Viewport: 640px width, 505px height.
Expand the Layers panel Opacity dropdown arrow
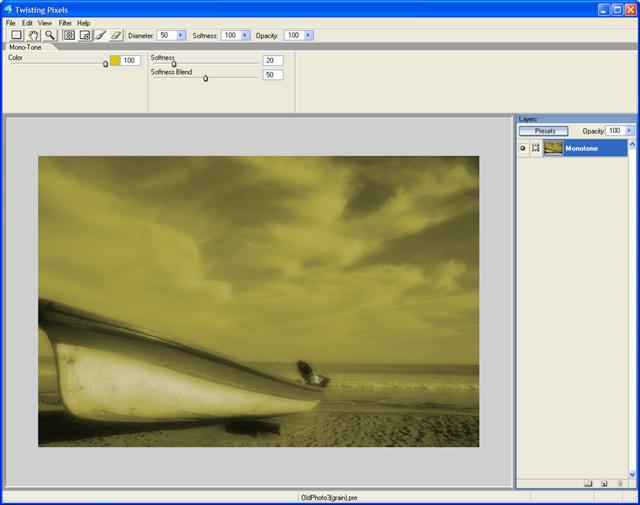pos(629,131)
